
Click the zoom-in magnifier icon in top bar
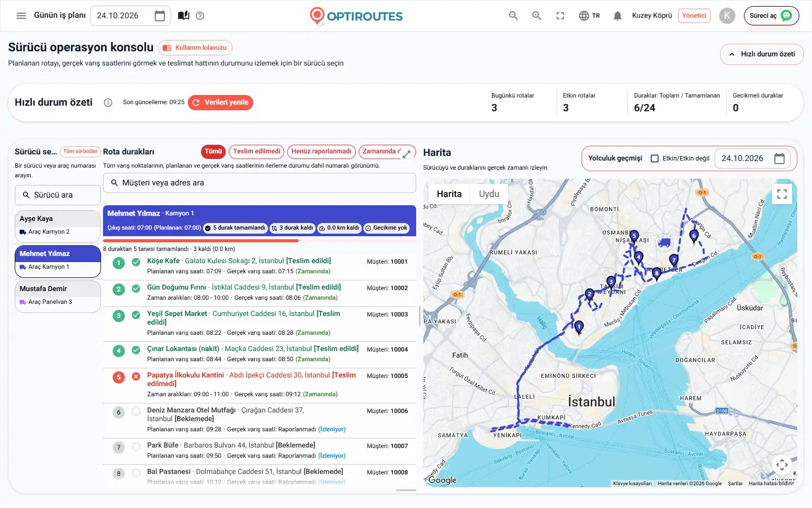pyautogui.click(x=536, y=16)
